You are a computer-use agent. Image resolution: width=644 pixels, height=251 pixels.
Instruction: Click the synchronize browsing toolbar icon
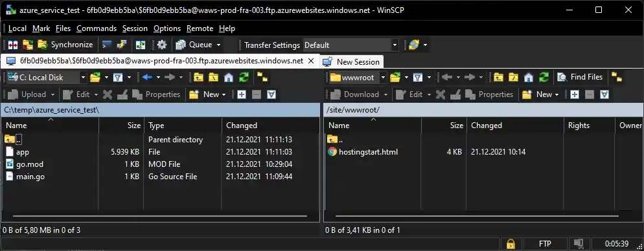coord(141,45)
